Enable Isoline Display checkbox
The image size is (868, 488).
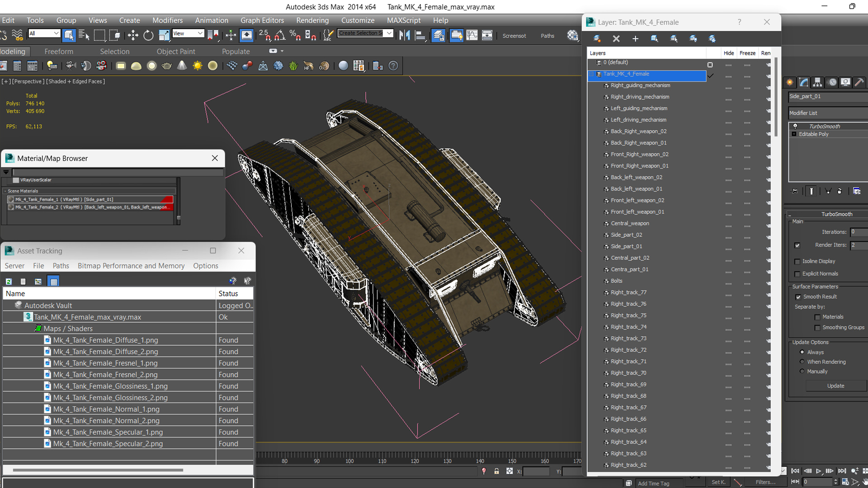797,261
